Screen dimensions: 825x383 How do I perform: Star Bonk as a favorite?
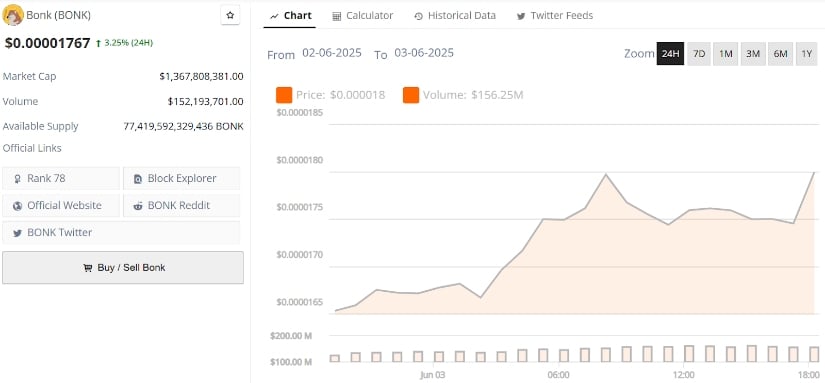pyautogui.click(x=230, y=15)
